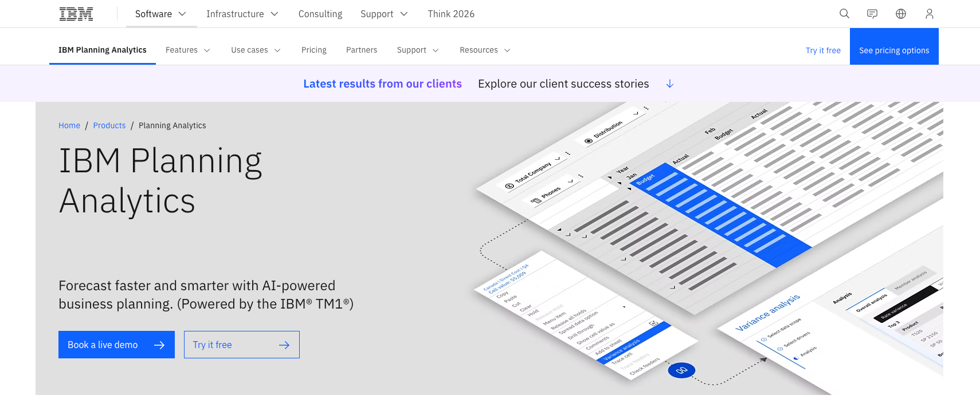Viewport: 980px width, 403px height.
Task: Click the arrow on Book a live demo
Action: (159, 345)
